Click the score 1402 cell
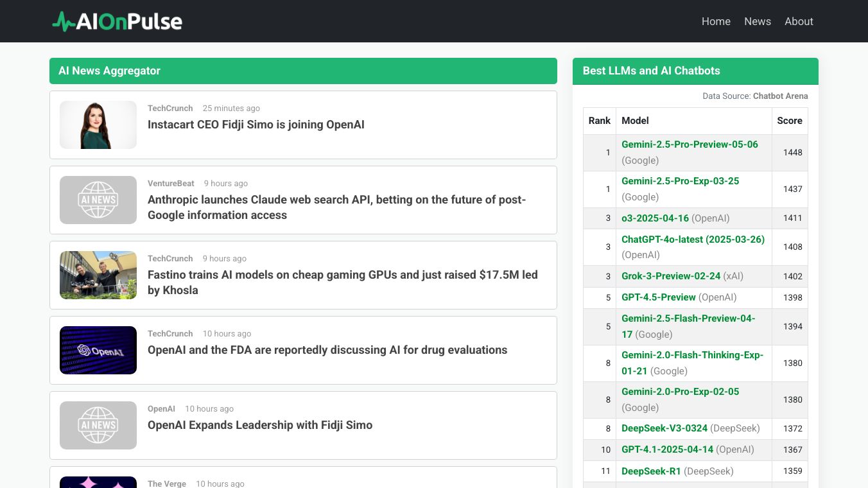The image size is (868, 488). pyautogui.click(x=790, y=276)
